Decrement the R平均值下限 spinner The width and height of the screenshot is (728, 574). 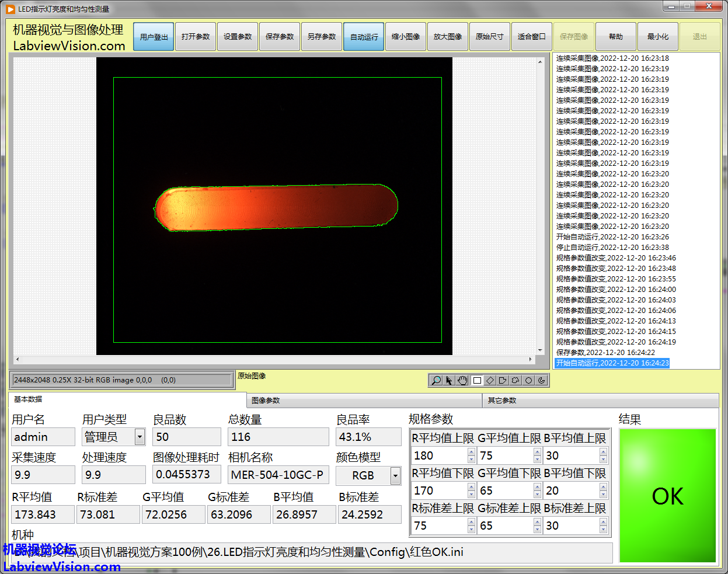[x=471, y=495]
